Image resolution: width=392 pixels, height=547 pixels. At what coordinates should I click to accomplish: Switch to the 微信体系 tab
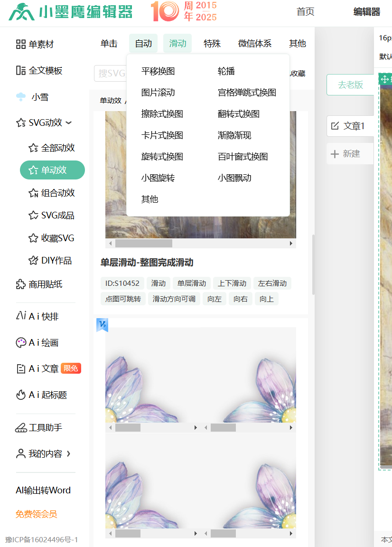(255, 44)
